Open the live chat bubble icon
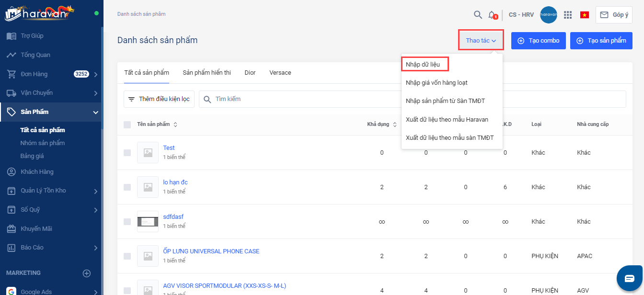The image size is (644, 295). pyautogui.click(x=629, y=278)
